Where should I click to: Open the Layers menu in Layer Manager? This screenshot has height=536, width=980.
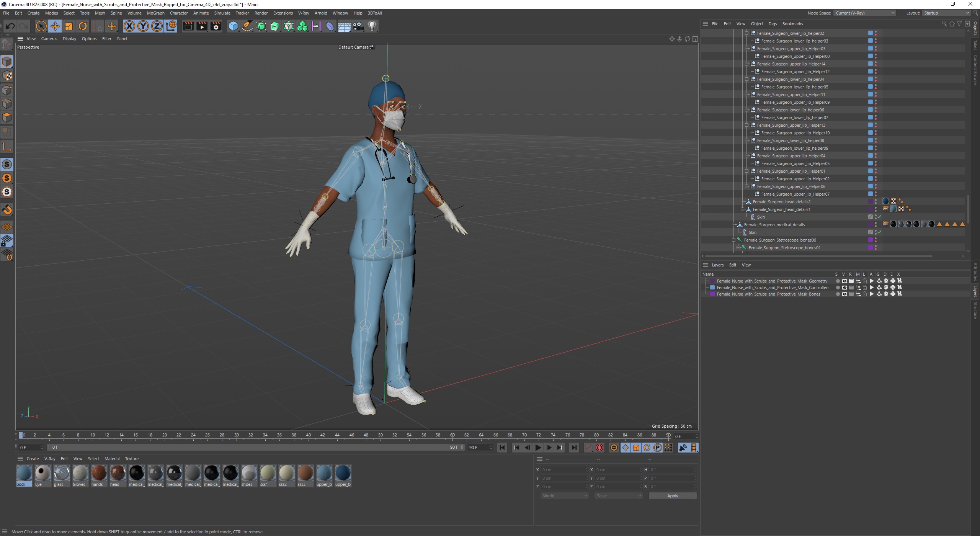[717, 265]
